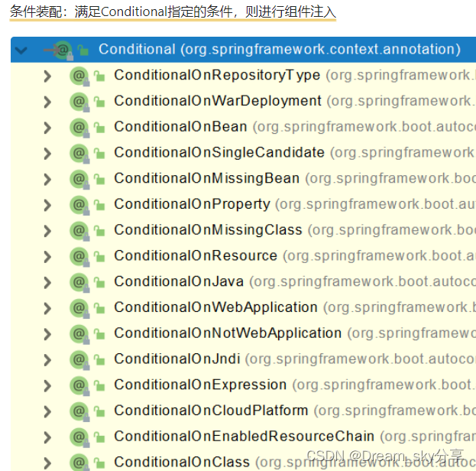This screenshot has width=476, height=471.
Task: Click annotation icon beside ConditionalOnJava
Action: coord(79,283)
